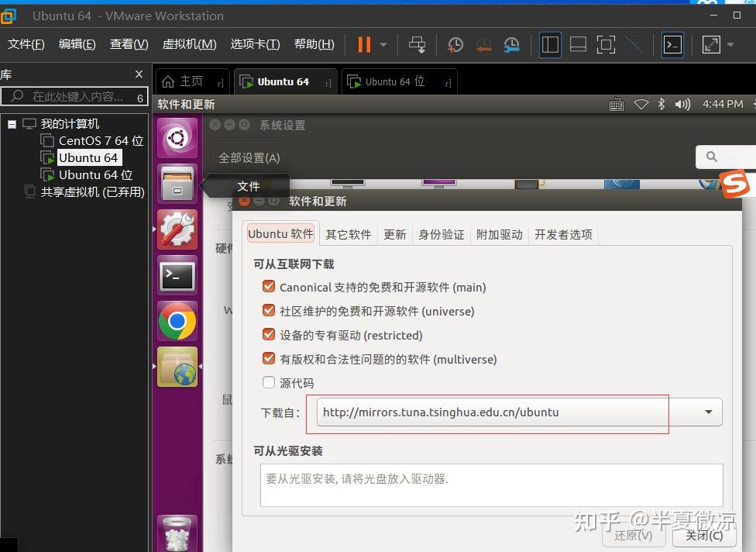
Task: Switch to the 其它软件 tab
Action: coord(348,234)
